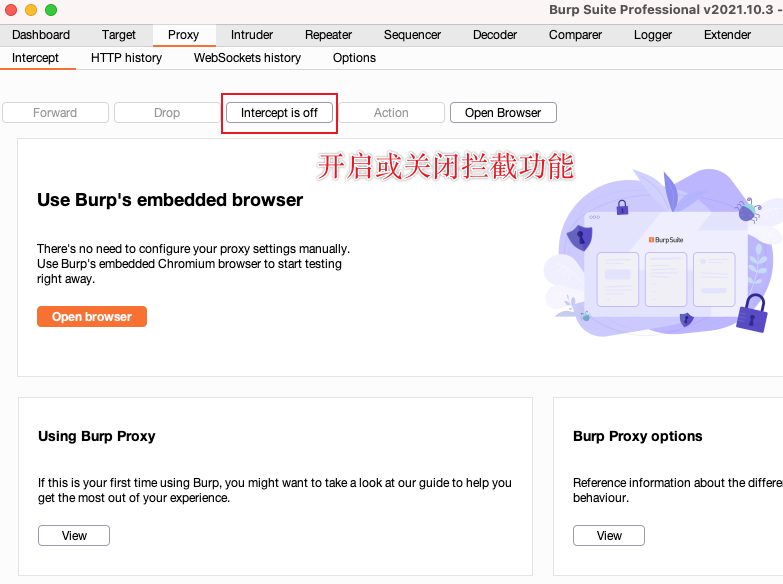Open the Intruder tab

coord(252,35)
